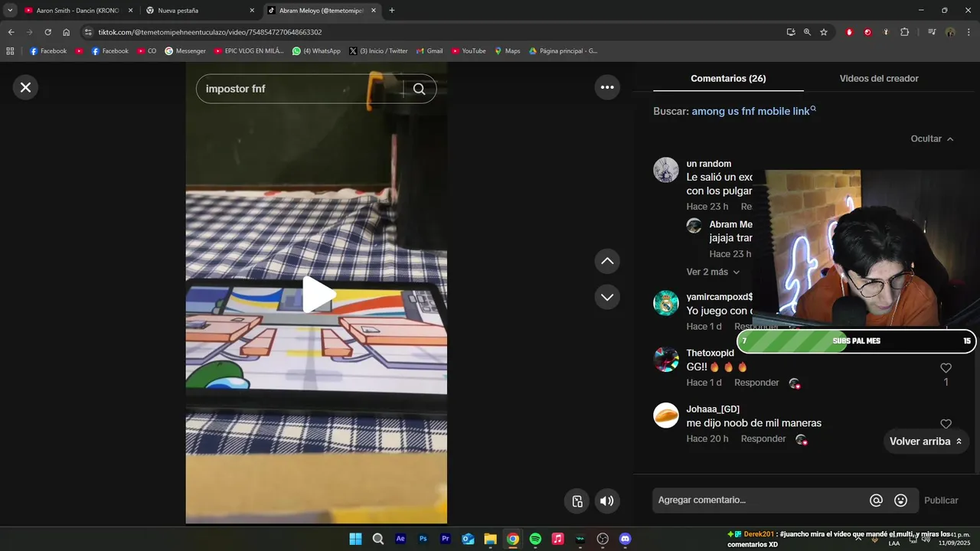Open Discord from the taskbar
The height and width of the screenshot is (551, 980).
point(625,539)
